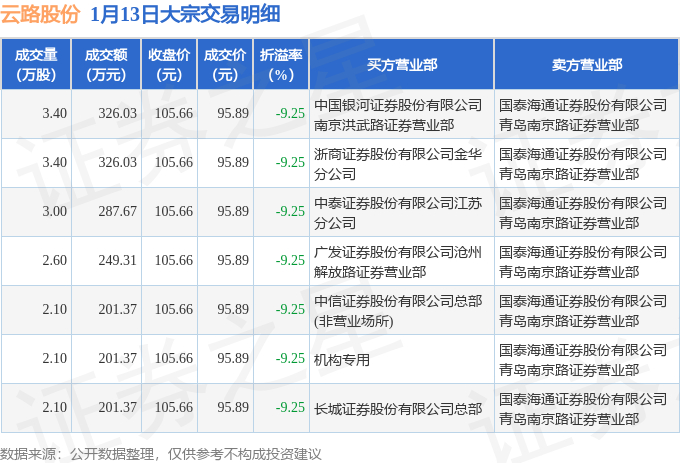The image size is (680, 463).
Task: Select the 成交量(万股) column header
Action: (36, 65)
